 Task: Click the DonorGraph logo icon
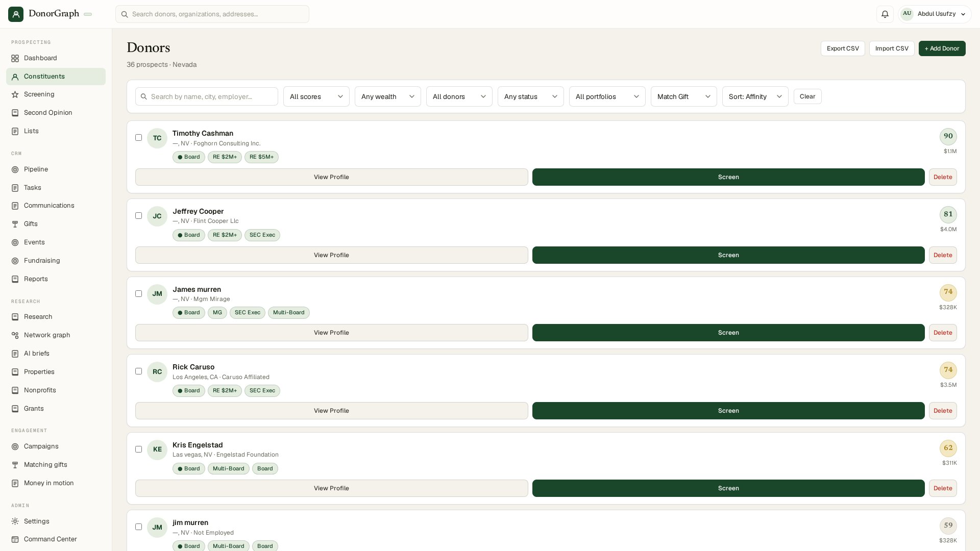[15, 14]
